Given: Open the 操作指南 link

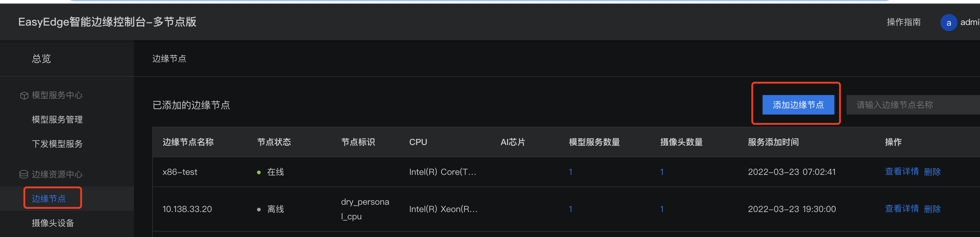Looking at the screenshot, I should point(904,22).
